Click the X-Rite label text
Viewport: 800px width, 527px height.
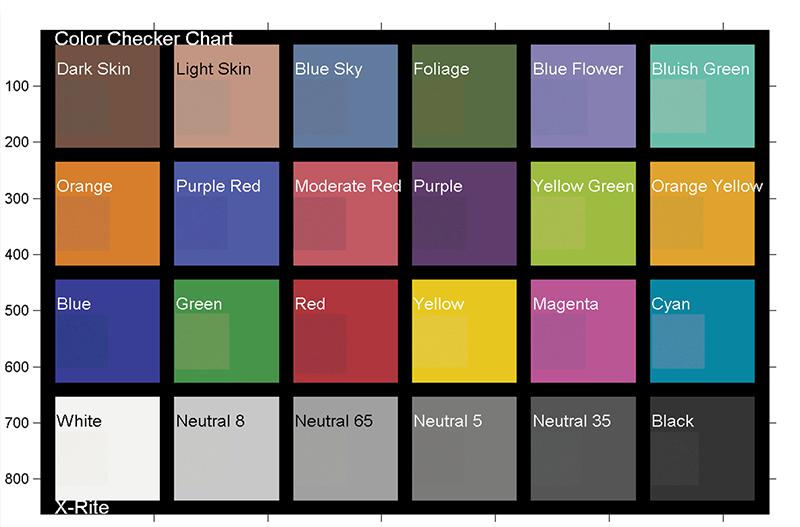pos(82,508)
